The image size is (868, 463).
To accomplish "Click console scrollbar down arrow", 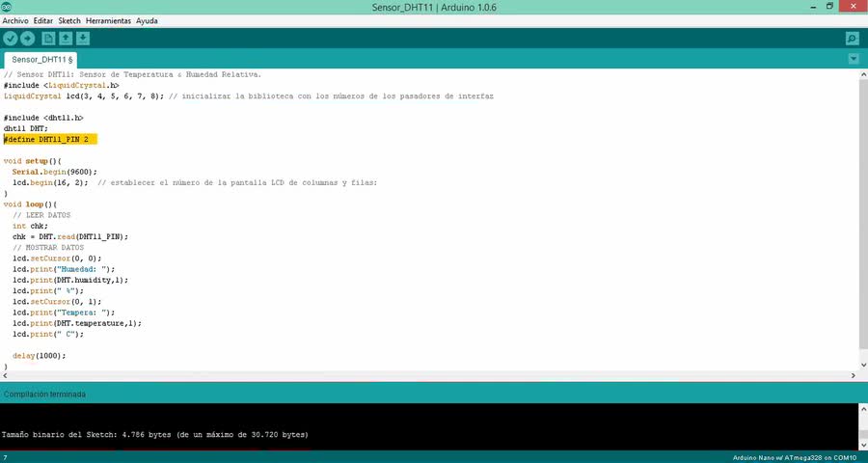I will pos(863,446).
